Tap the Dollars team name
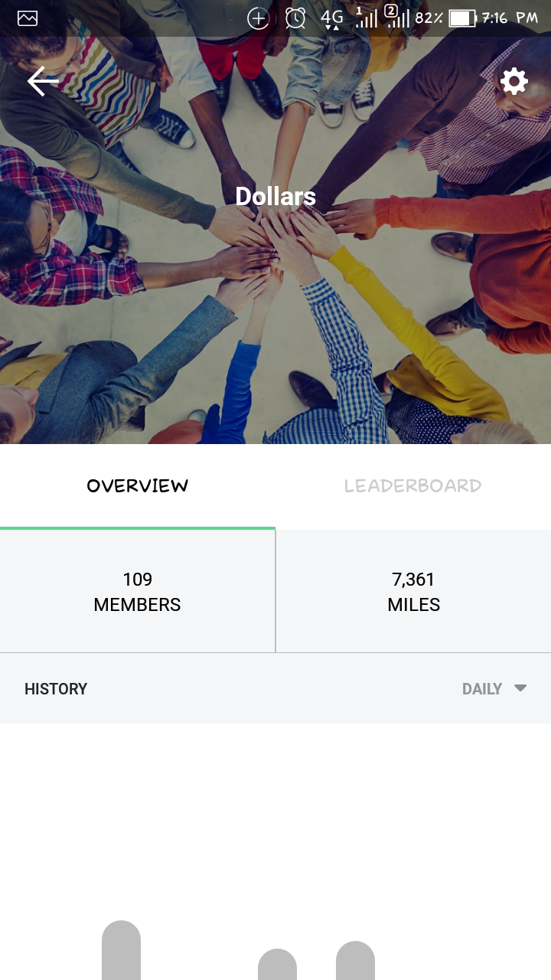551x980 pixels. 275,197
